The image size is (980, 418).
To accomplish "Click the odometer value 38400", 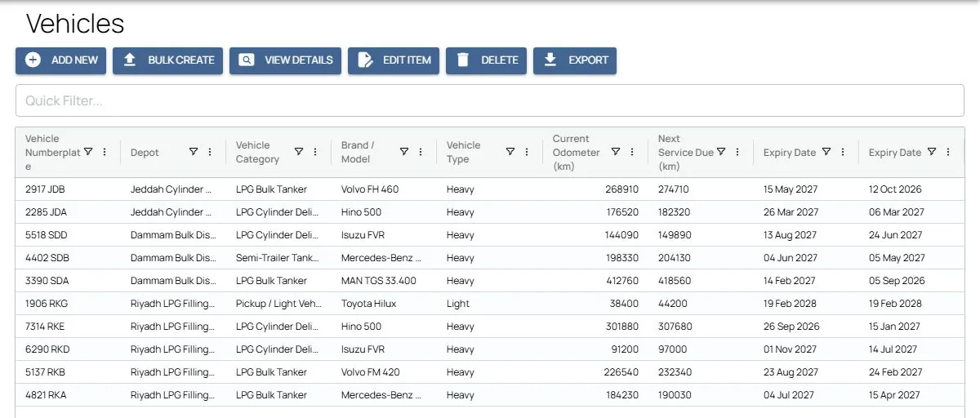I will [x=625, y=304].
